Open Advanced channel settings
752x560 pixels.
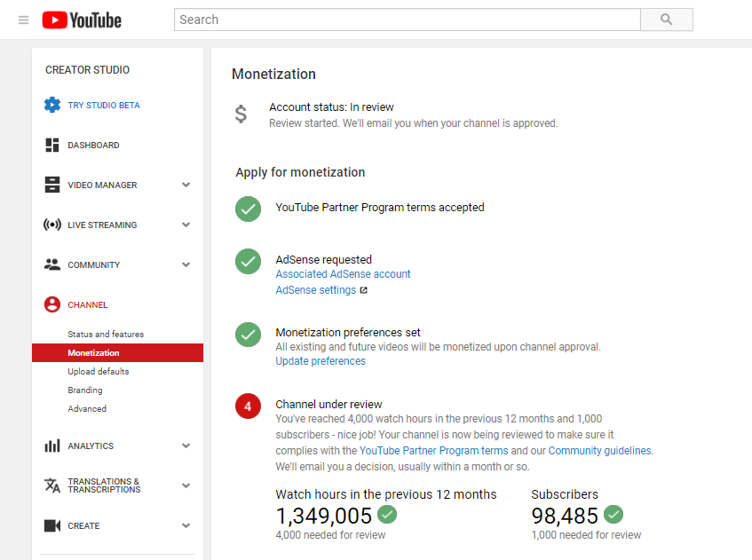87,408
